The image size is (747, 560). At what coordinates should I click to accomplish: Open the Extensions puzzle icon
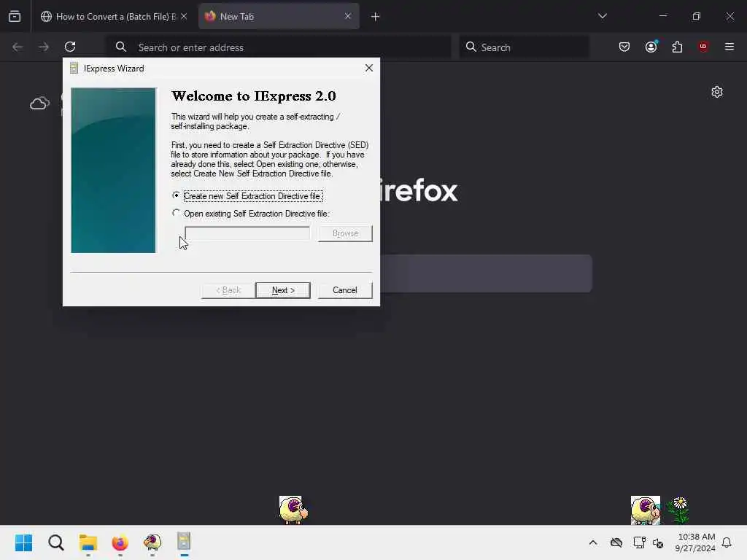[x=677, y=47]
